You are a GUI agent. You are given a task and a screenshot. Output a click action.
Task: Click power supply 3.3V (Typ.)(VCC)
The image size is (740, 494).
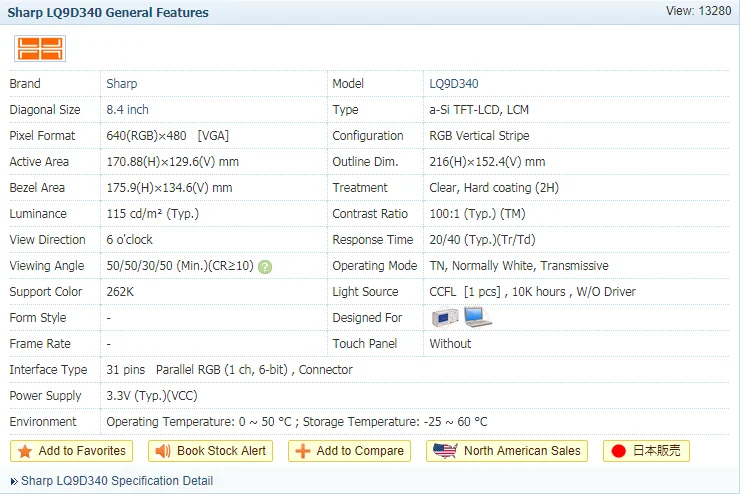pyautogui.click(x=152, y=395)
